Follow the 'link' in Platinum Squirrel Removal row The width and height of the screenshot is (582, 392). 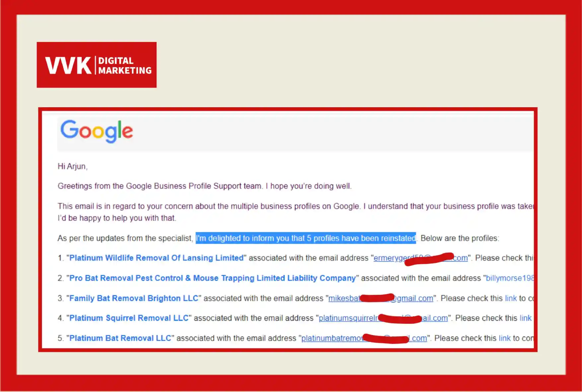click(525, 318)
